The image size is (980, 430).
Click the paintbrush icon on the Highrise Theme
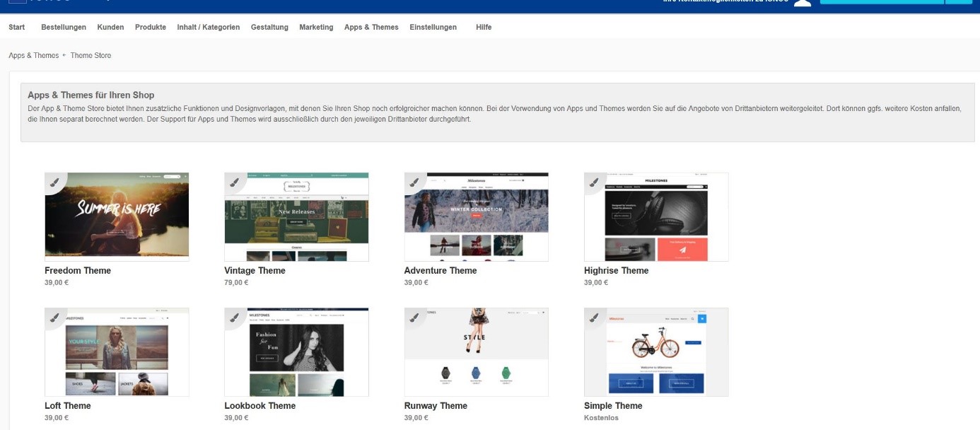(594, 182)
